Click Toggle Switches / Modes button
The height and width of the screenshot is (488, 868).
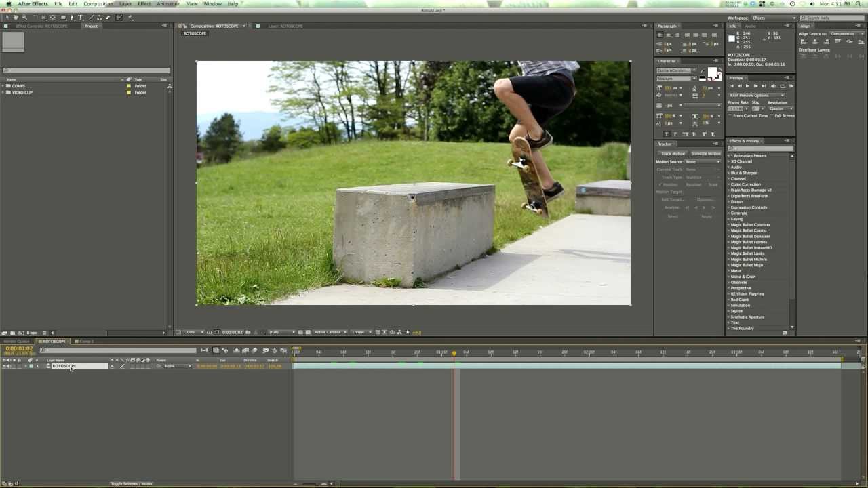(132, 483)
